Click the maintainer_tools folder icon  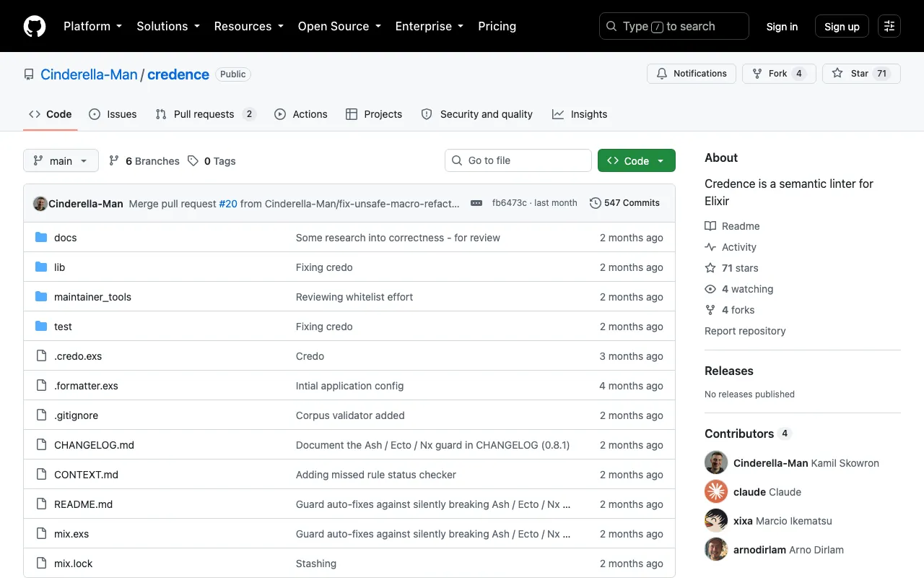point(41,297)
